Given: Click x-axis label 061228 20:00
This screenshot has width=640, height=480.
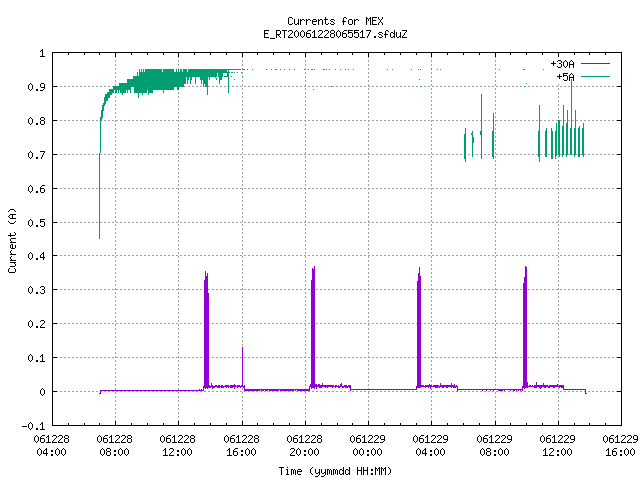Looking at the screenshot, I should point(304,446).
